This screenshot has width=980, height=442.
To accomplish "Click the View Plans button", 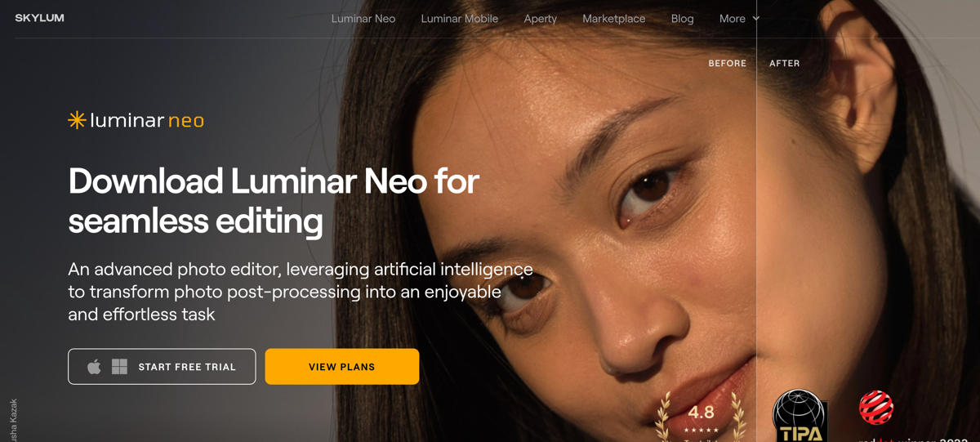I will (x=342, y=367).
